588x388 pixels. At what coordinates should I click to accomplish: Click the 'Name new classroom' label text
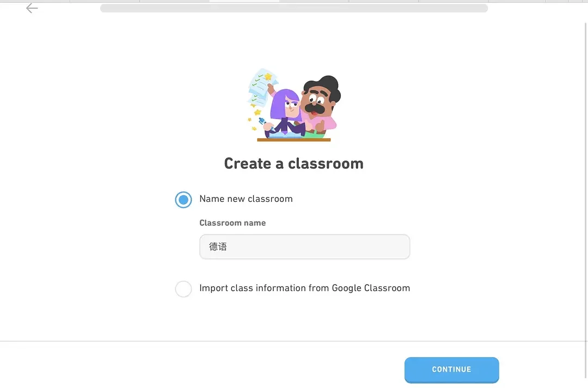click(x=246, y=199)
